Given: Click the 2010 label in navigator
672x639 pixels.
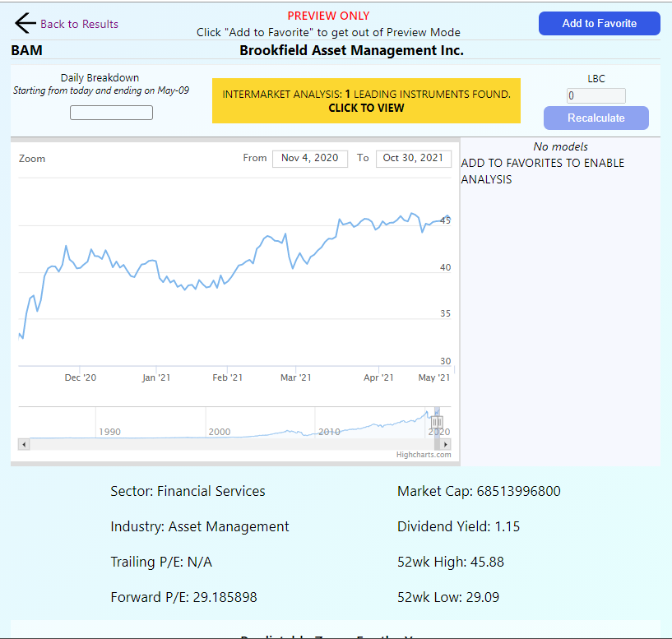Looking at the screenshot, I should click(329, 432).
